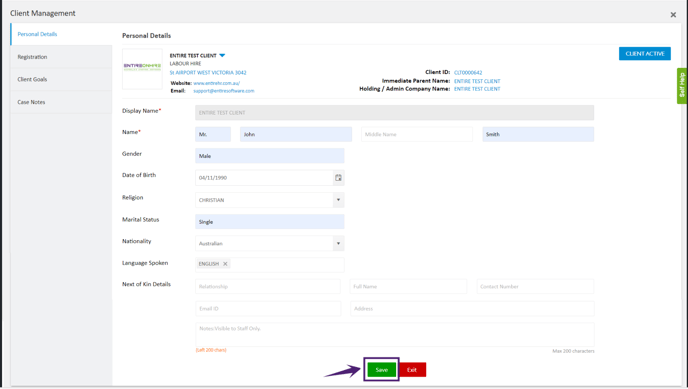Screen dimensions: 688x389
Task: Open the Nationality dropdown
Action: (x=338, y=243)
